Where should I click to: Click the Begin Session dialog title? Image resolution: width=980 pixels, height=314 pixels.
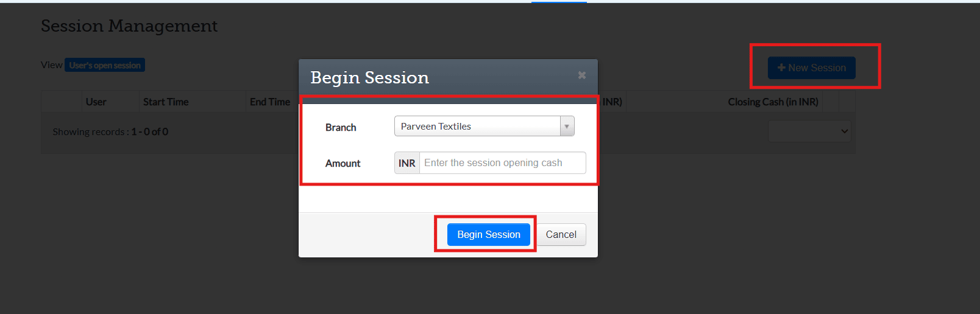(369, 78)
